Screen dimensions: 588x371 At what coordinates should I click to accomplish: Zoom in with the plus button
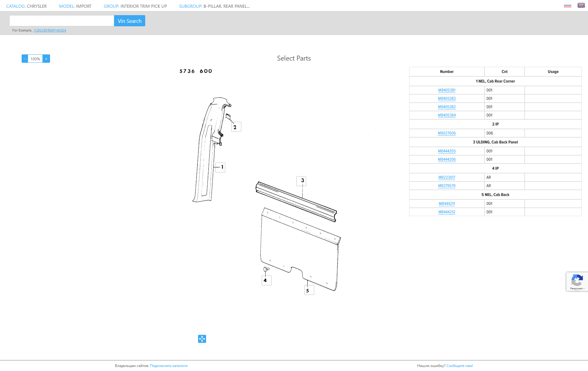coord(46,59)
